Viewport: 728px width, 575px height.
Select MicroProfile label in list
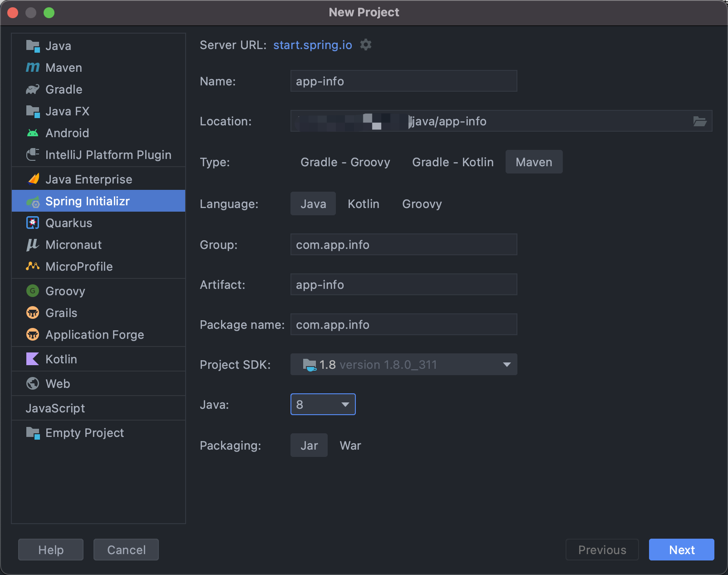tap(79, 267)
